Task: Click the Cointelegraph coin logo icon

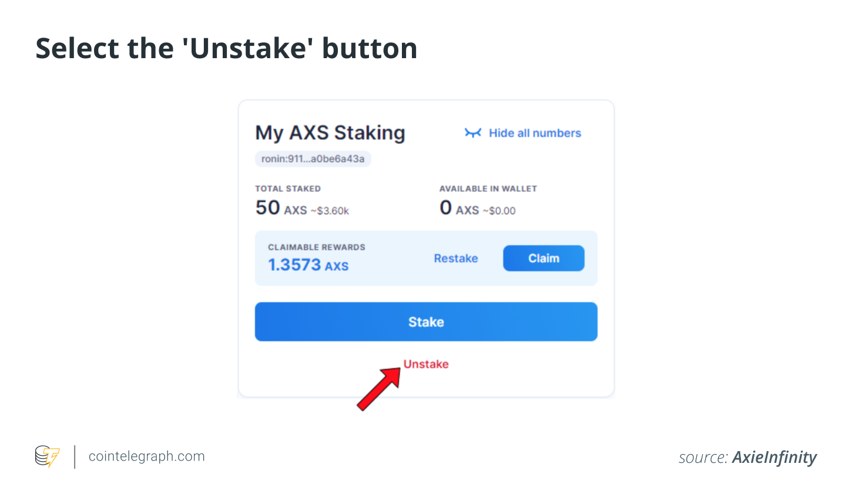Action: click(47, 456)
